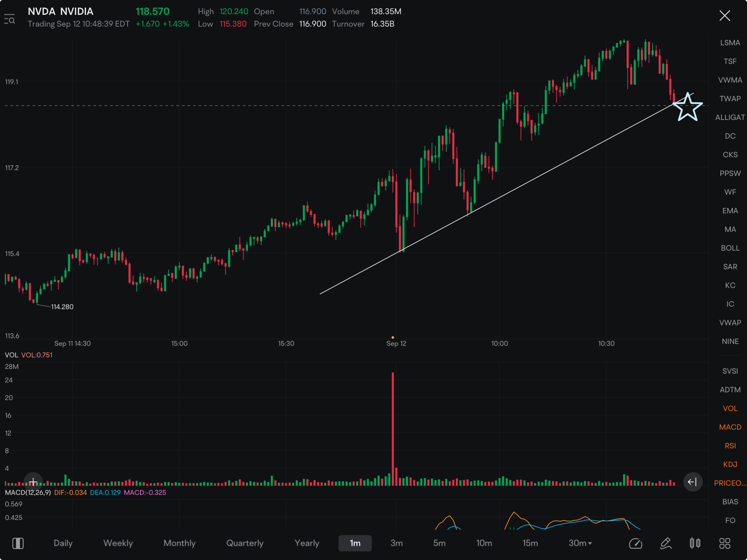This screenshot has width=747, height=560.
Task: Toggle the ADTM sub-indicator
Action: click(730, 390)
